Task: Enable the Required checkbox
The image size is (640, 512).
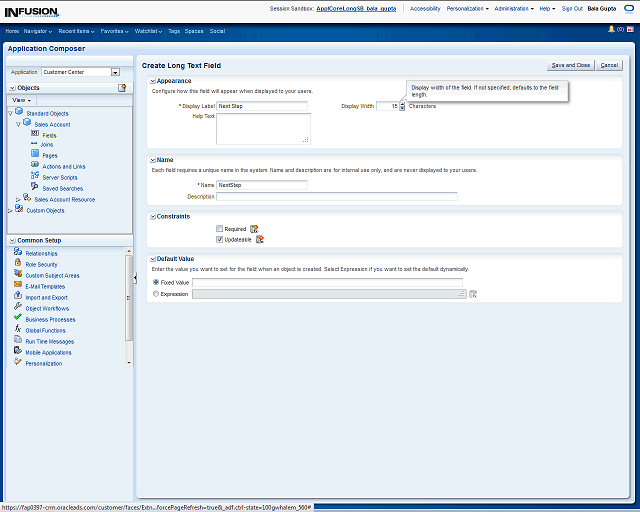Action: [220, 229]
